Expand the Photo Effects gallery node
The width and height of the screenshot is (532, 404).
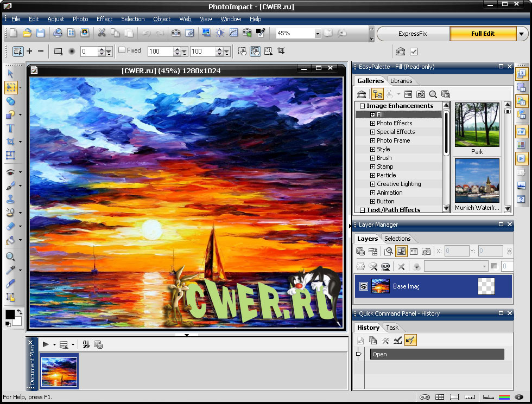pyautogui.click(x=372, y=123)
